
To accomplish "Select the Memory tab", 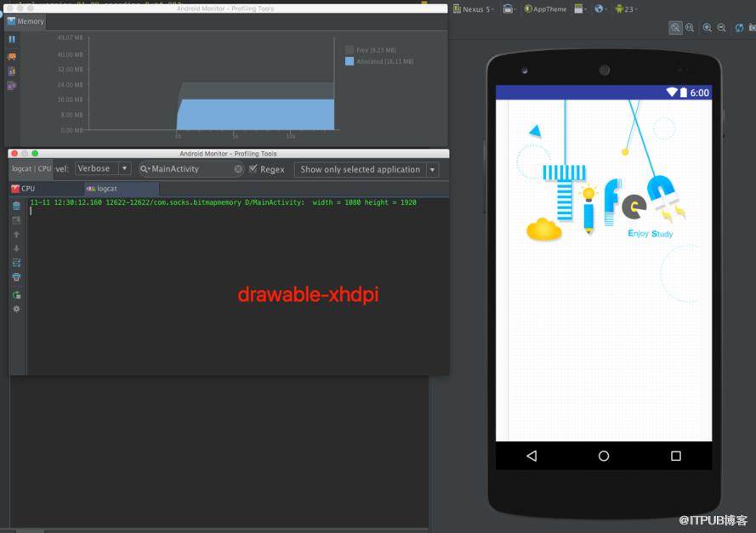I will pos(26,21).
